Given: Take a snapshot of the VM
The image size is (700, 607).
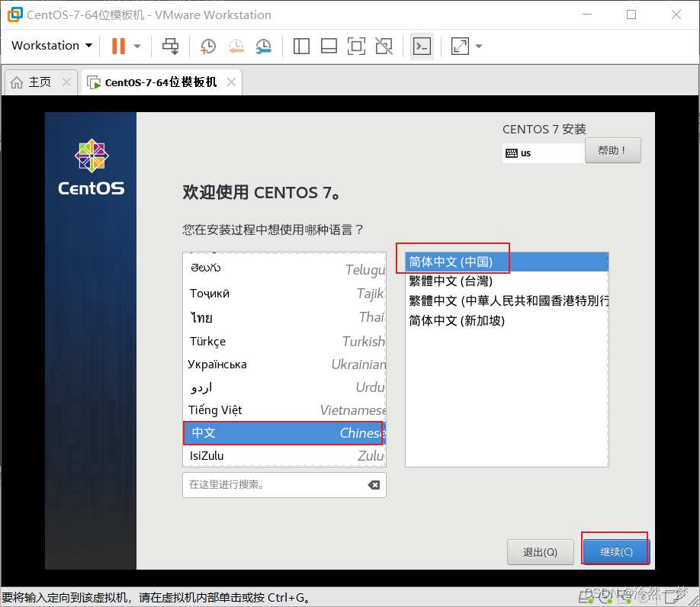Looking at the screenshot, I should [207, 46].
